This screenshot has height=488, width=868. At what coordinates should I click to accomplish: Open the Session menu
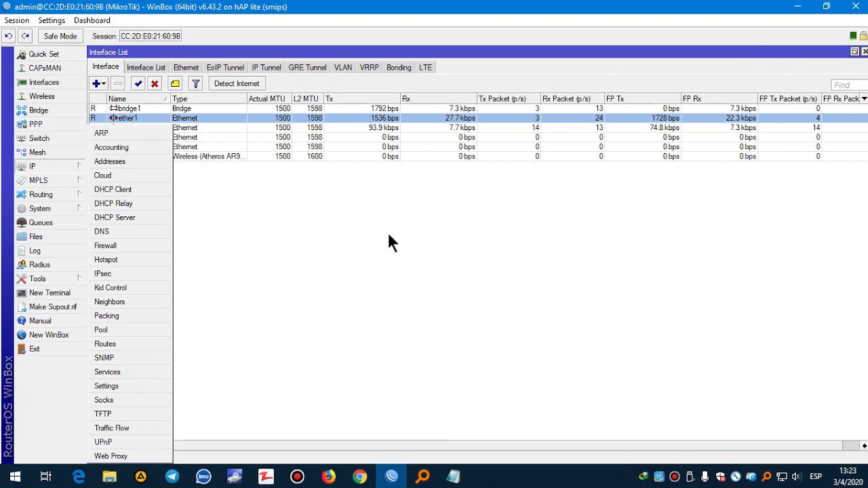[x=17, y=20]
